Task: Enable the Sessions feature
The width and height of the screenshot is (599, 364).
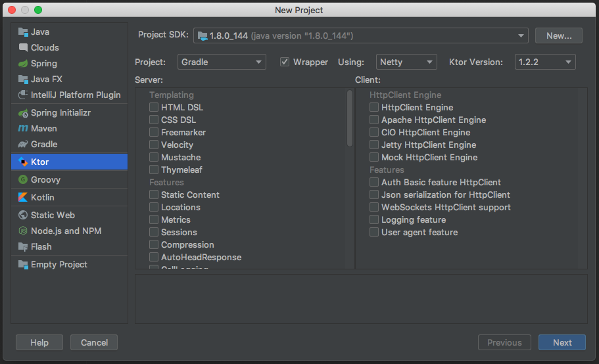Action: coord(154,233)
